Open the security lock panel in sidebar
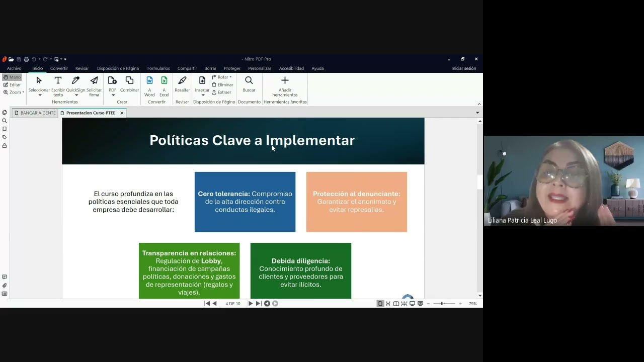Image resolution: width=644 pixels, height=362 pixels. tap(5, 146)
